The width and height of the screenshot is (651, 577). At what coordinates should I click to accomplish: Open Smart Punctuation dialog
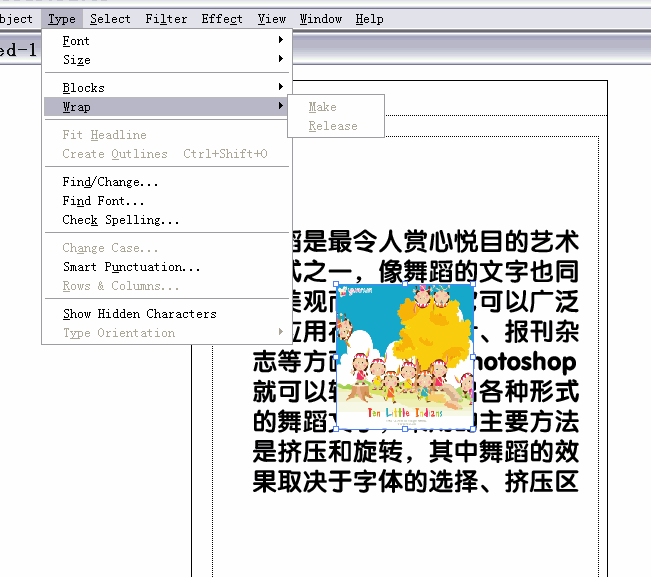(x=166, y=267)
